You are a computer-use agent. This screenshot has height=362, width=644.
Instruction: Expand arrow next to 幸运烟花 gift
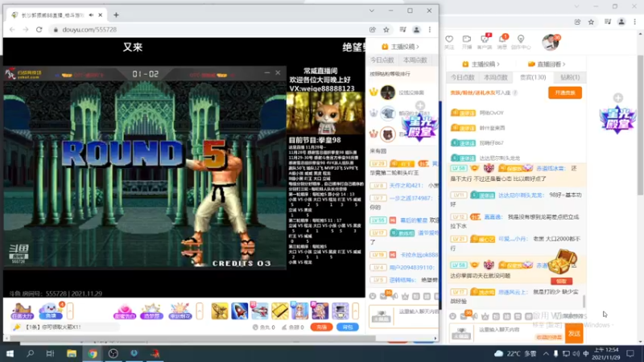(200, 311)
